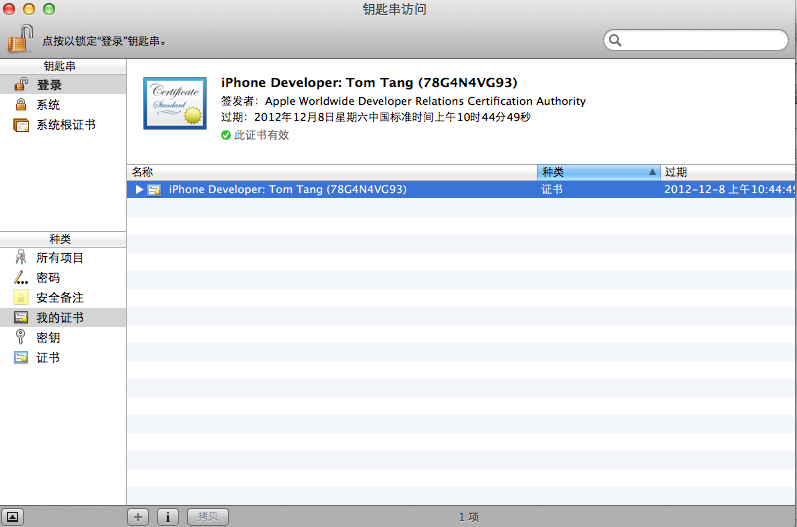The image size is (797, 527).
Task: Select 我的证书 category label
Action: (60, 318)
